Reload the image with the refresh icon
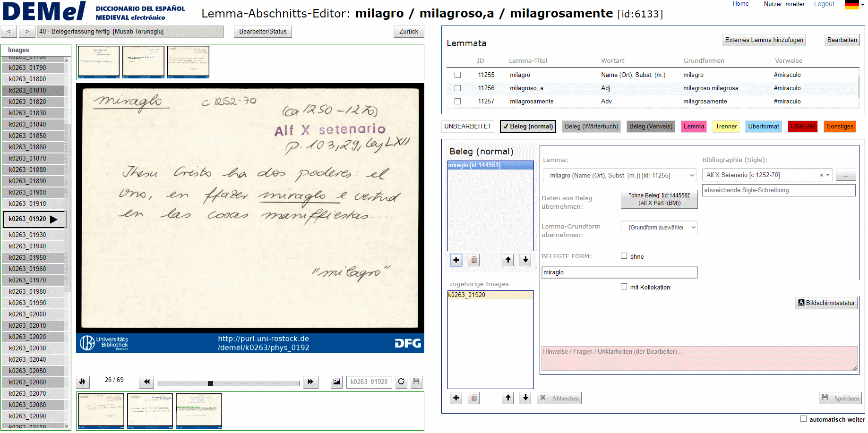The width and height of the screenshot is (868, 433). [x=401, y=382]
